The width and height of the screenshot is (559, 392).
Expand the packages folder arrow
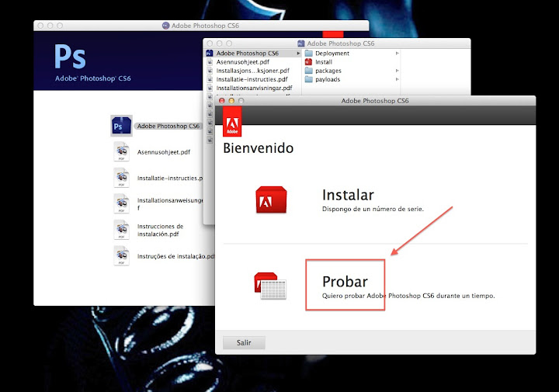click(397, 71)
